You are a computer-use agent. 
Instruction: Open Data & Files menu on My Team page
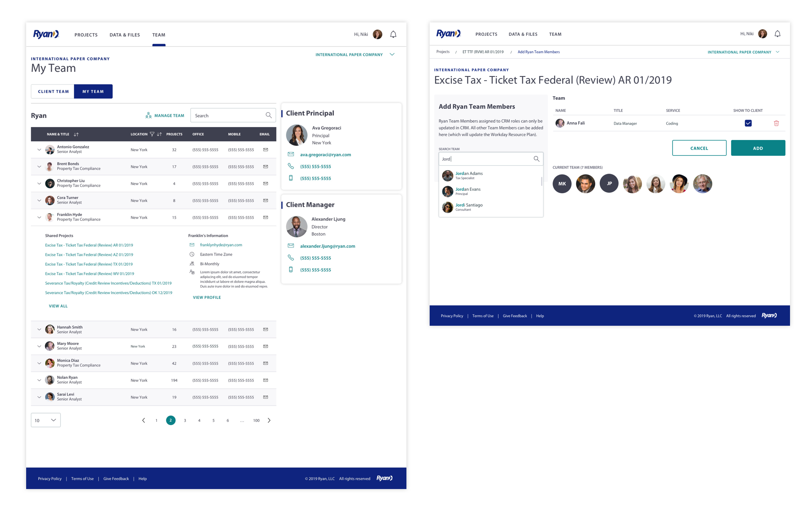[x=125, y=35]
